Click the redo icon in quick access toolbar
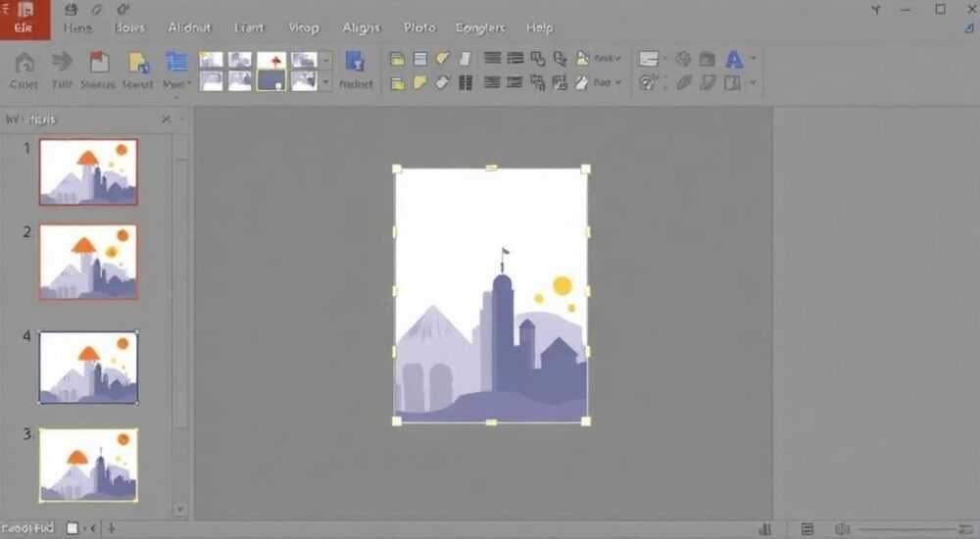This screenshot has height=539, width=980. (x=122, y=10)
